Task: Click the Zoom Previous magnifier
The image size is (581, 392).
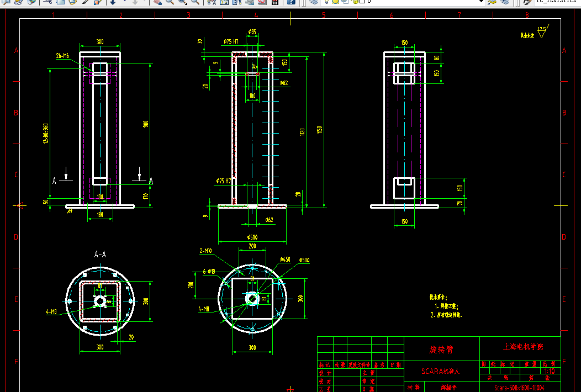Action: click(196, 2)
